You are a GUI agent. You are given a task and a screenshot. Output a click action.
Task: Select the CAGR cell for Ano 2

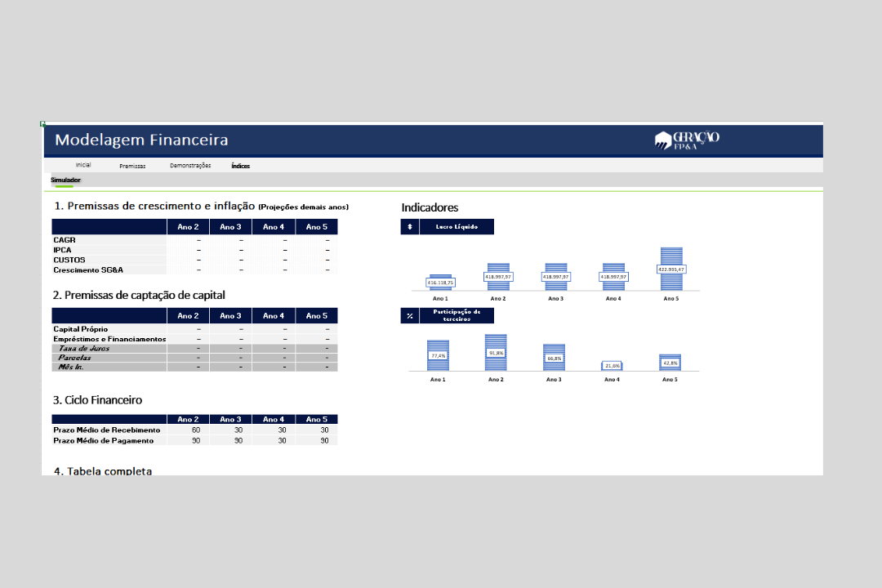(x=189, y=240)
